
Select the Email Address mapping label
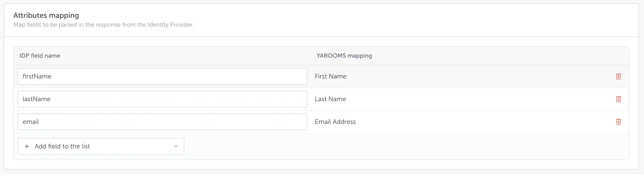point(335,122)
